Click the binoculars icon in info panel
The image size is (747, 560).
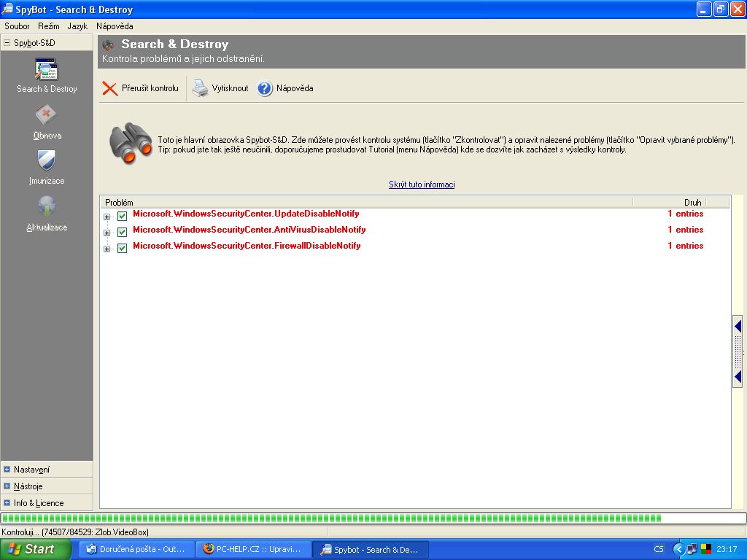(131, 144)
